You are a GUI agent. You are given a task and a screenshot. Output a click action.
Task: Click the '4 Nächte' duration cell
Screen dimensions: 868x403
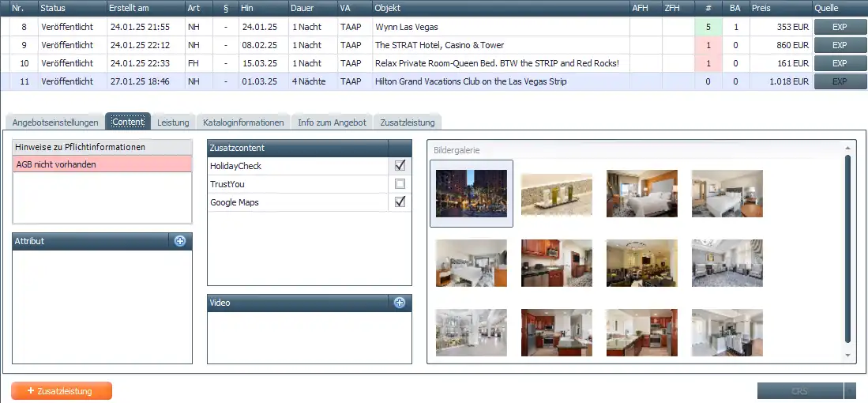click(x=313, y=81)
